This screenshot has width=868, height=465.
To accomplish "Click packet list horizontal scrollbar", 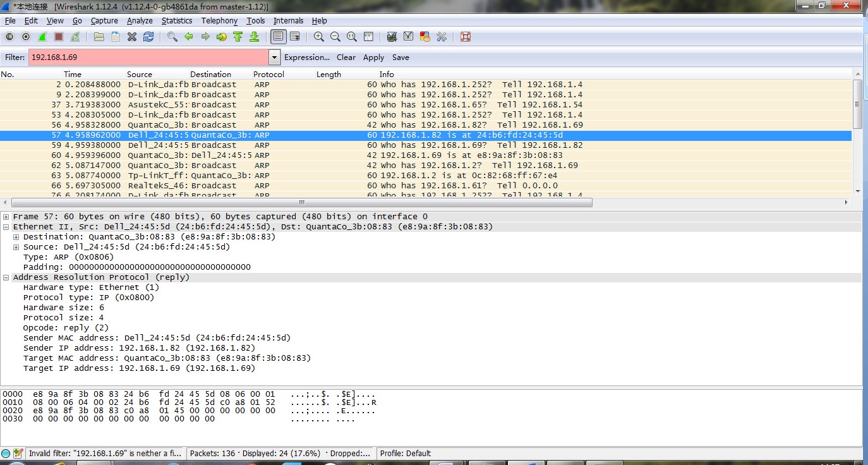I will pyautogui.click(x=302, y=203).
